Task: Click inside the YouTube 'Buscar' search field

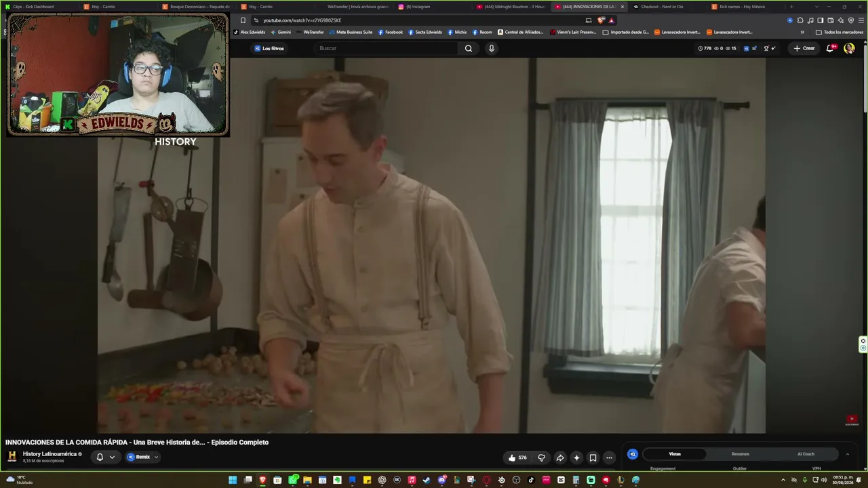Action: (387, 48)
